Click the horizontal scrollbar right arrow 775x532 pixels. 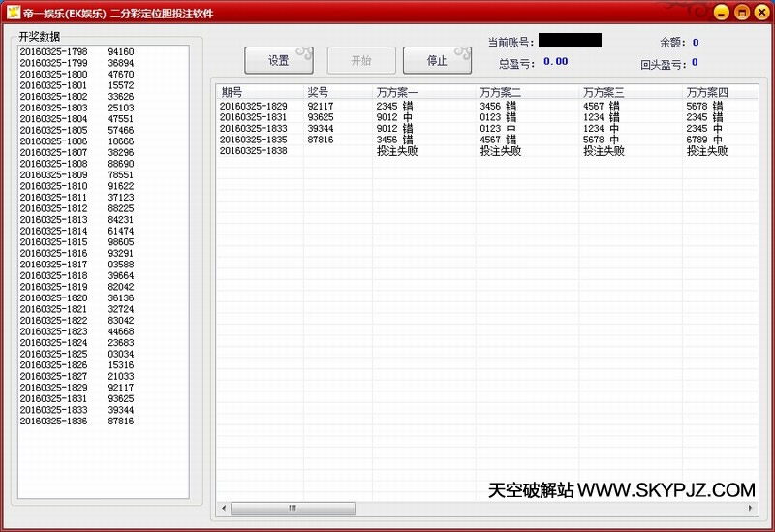point(749,508)
